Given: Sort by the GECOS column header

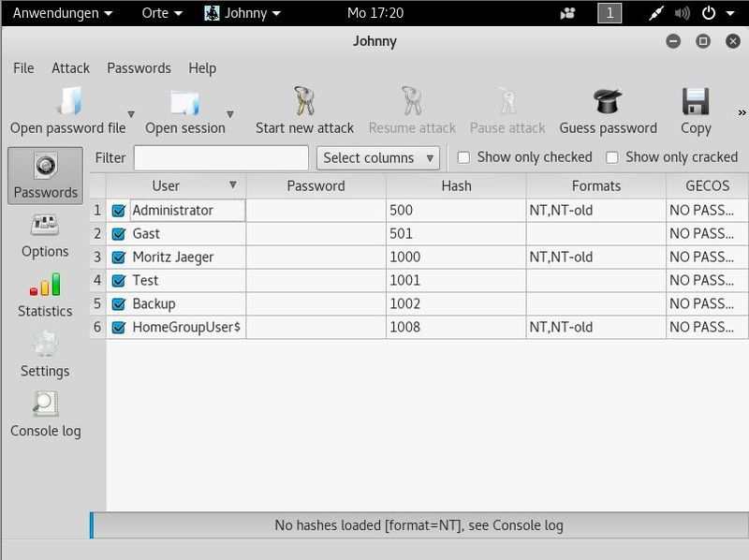Looking at the screenshot, I should pos(708,185).
